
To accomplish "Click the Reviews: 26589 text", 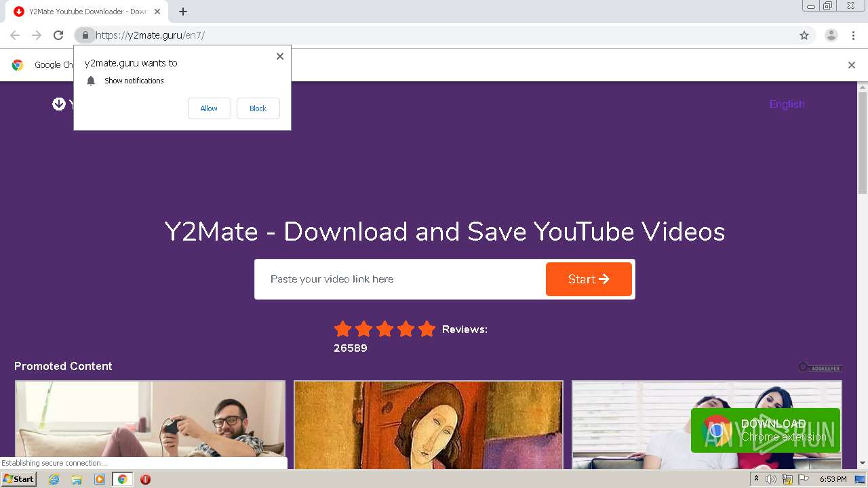I will coord(410,338).
